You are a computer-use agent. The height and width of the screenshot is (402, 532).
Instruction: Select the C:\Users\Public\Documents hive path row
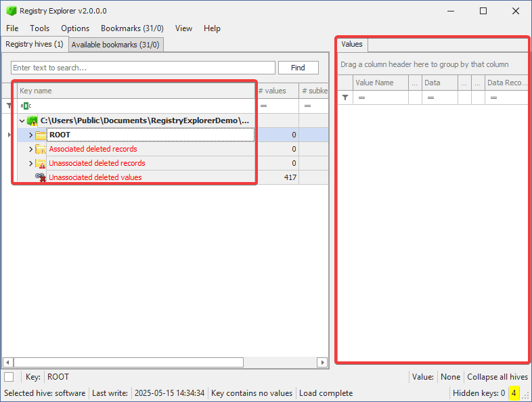(x=145, y=120)
